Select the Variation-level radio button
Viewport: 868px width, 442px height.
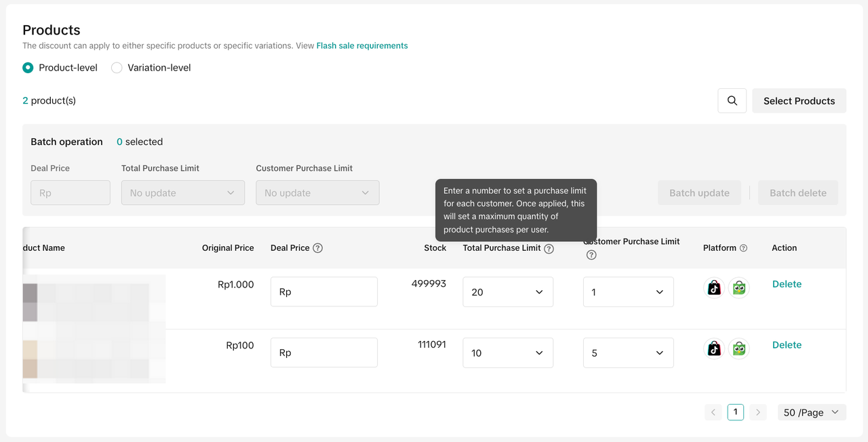click(x=117, y=68)
